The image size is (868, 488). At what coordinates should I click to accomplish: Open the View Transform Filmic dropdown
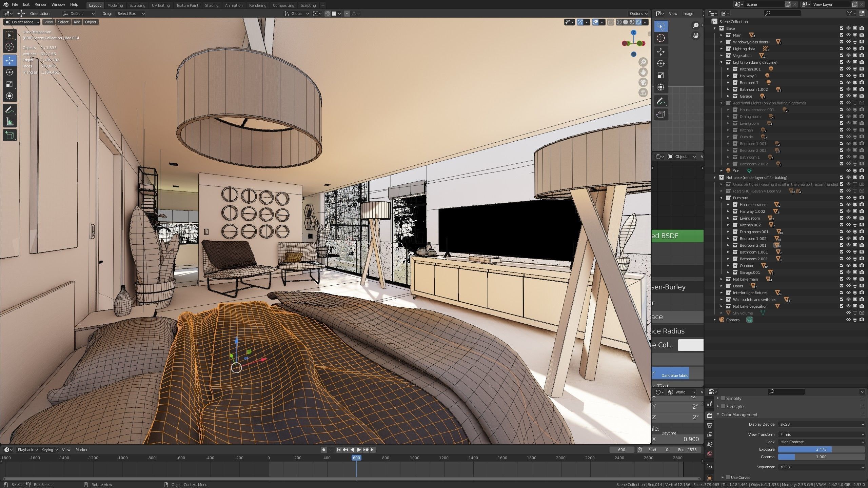pyautogui.click(x=822, y=434)
